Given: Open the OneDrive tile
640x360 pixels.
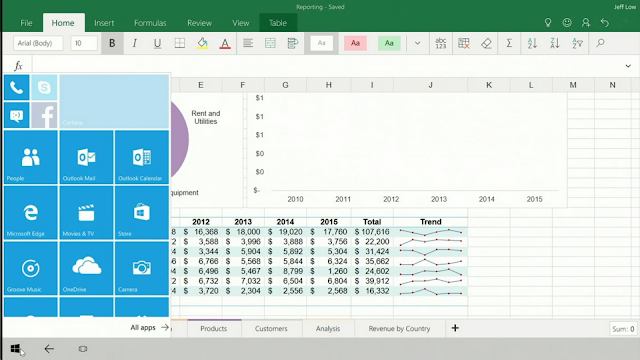Looking at the screenshot, I should pyautogui.click(x=86, y=268).
